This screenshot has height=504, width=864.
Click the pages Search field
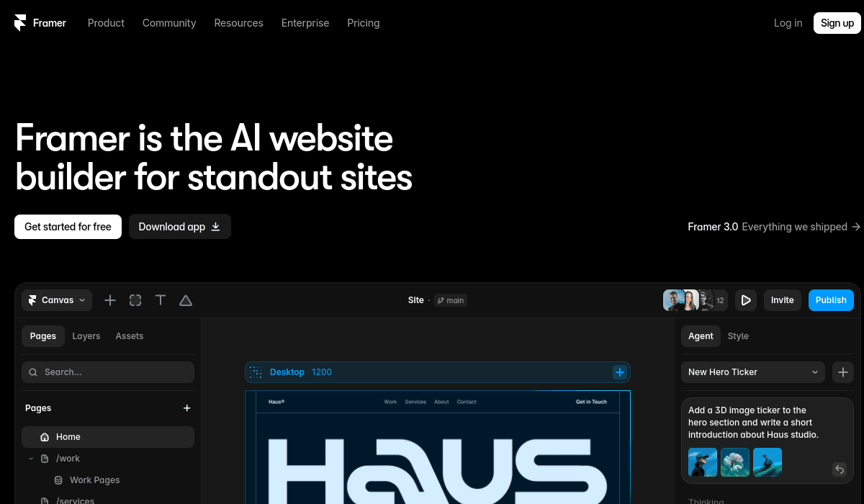point(108,372)
